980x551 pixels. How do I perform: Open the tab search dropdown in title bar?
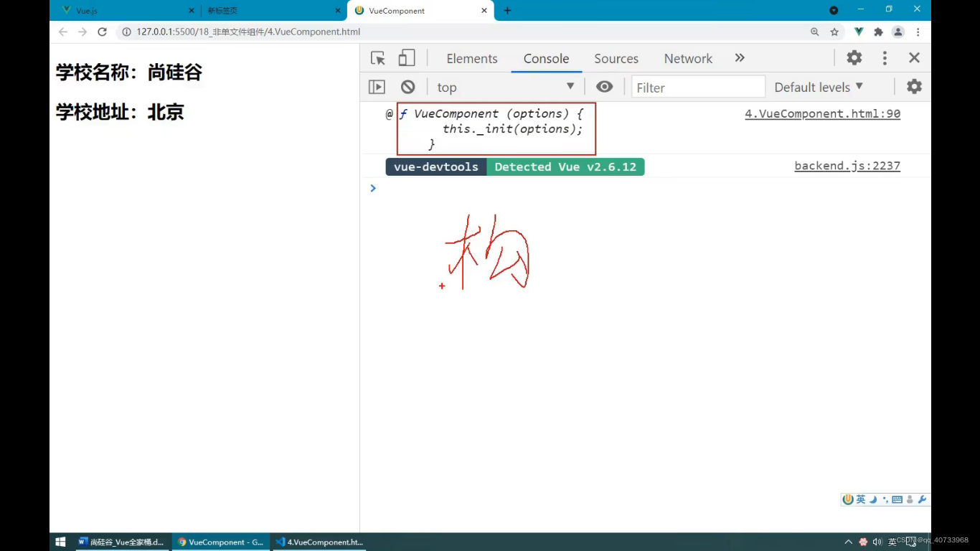pos(834,10)
